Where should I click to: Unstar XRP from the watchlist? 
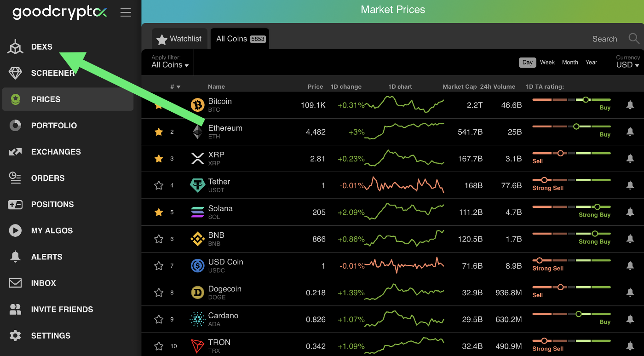(159, 159)
